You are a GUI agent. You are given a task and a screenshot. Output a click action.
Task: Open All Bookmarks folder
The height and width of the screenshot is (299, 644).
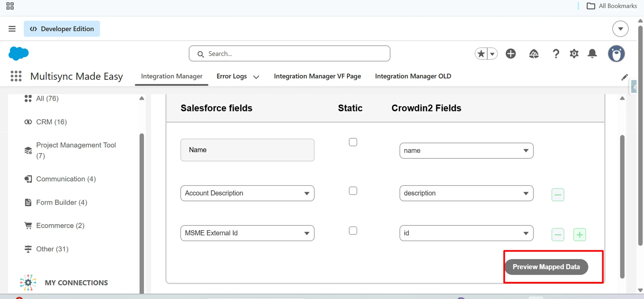pyautogui.click(x=612, y=6)
